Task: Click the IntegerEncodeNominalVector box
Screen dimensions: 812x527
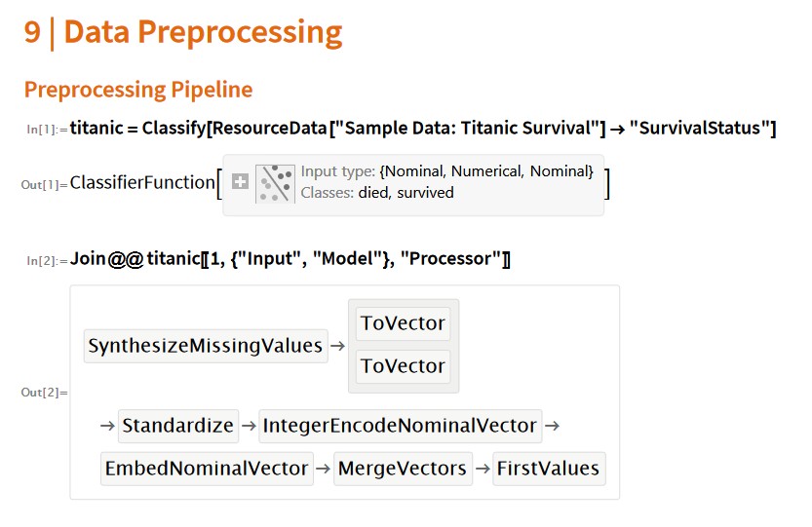Action: [x=400, y=426]
